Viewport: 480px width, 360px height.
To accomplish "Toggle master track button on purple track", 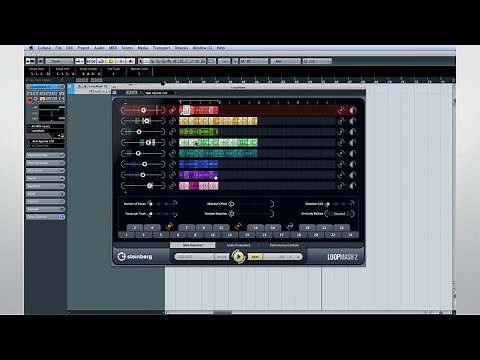I will coord(172,175).
